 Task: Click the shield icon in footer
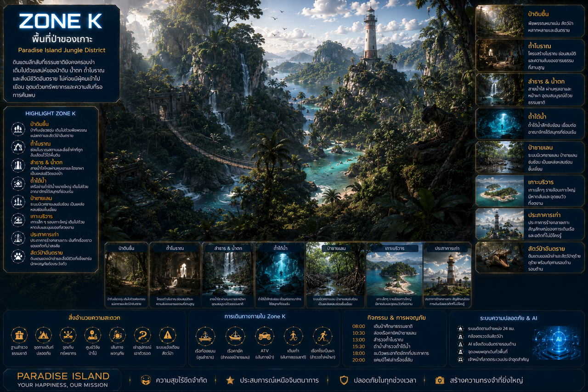point(344,380)
